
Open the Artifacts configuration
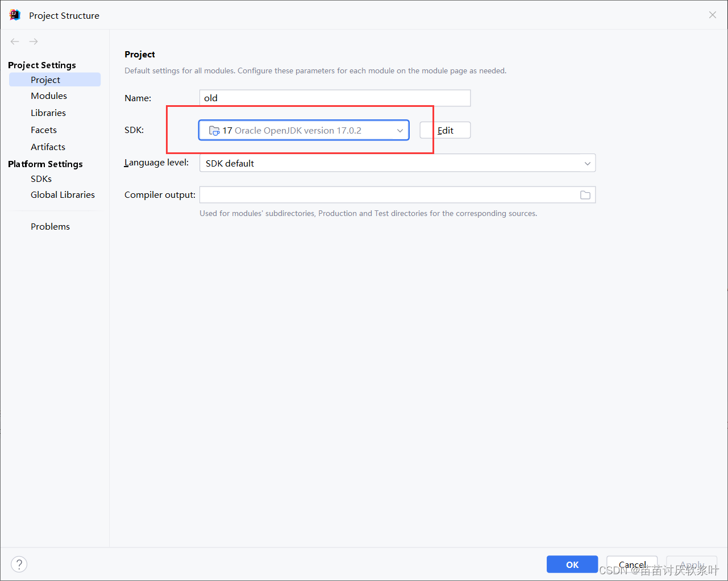(48, 147)
